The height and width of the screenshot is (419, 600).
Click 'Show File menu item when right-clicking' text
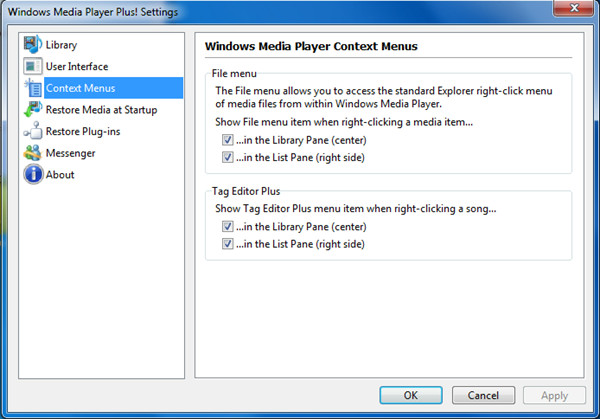pos(344,122)
